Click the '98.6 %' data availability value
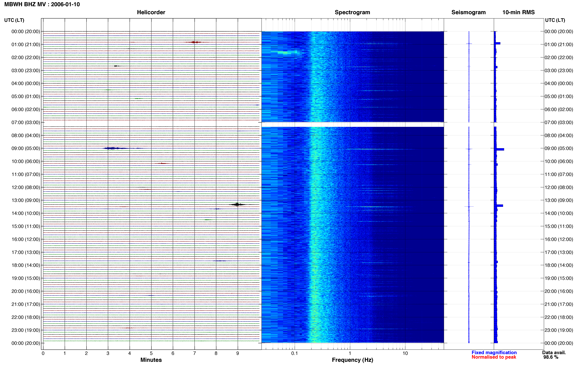The height and width of the screenshot is (368, 588). point(551,357)
